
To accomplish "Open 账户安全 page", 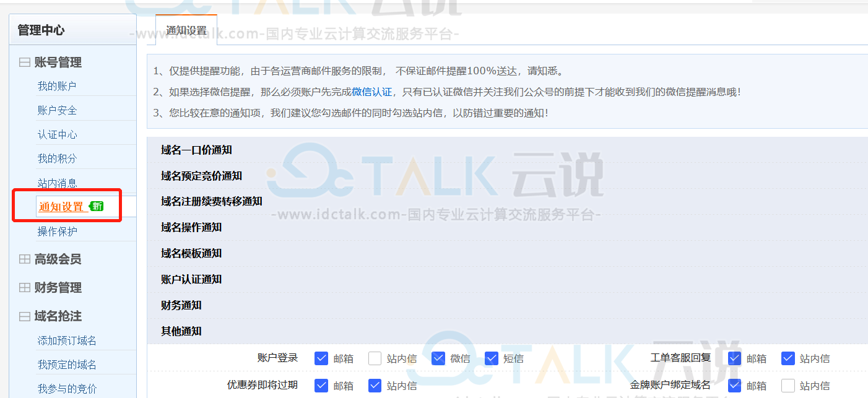I will [x=57, y=110].
